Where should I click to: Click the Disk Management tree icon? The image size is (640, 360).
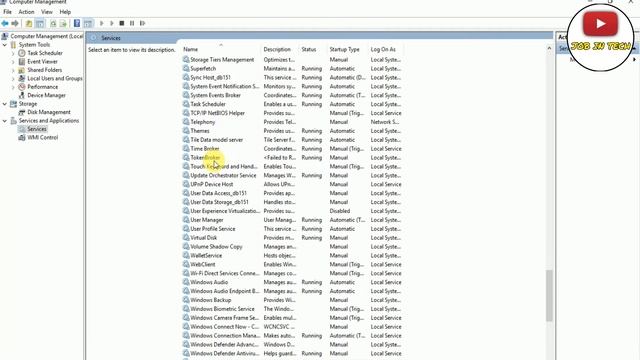coord(22,112)
